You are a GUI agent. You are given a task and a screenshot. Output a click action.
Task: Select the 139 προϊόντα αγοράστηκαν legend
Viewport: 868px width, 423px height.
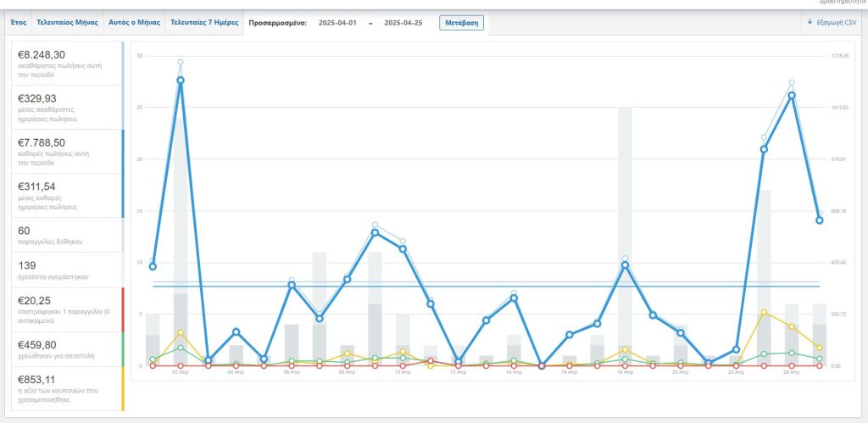(67, 270)
